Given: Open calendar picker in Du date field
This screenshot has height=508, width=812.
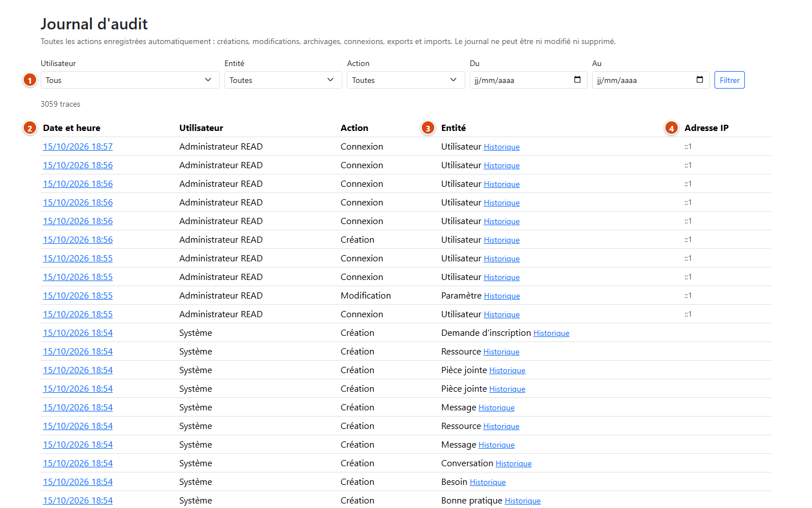Looking at the screenshot, I should (x=577, y=80).
